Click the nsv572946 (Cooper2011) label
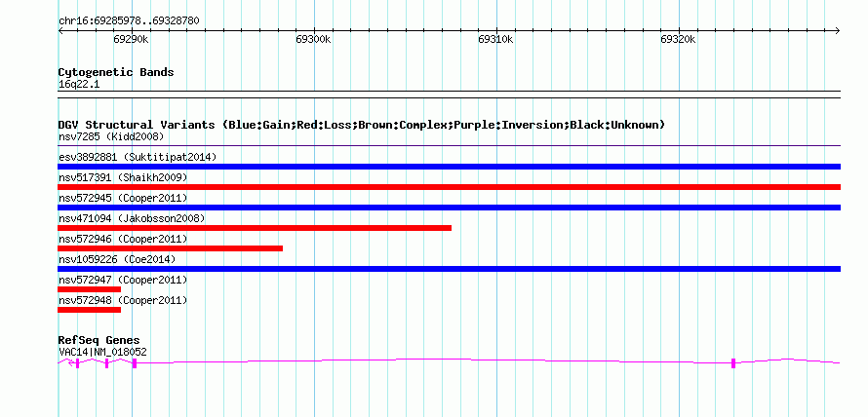Viewport: 868px width, 417px height. (x=123, y=239)
